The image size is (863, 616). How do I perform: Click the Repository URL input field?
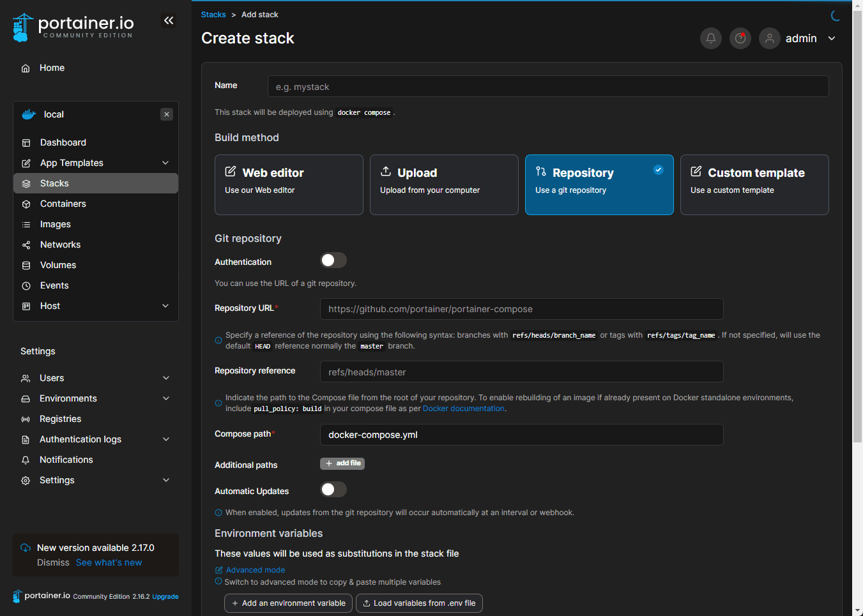(x=521, y=309)
